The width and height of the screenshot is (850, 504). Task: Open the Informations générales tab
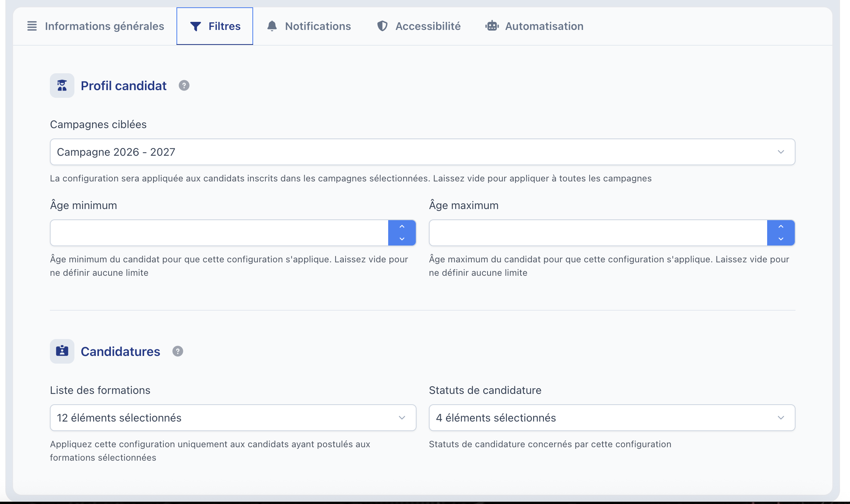96,26
